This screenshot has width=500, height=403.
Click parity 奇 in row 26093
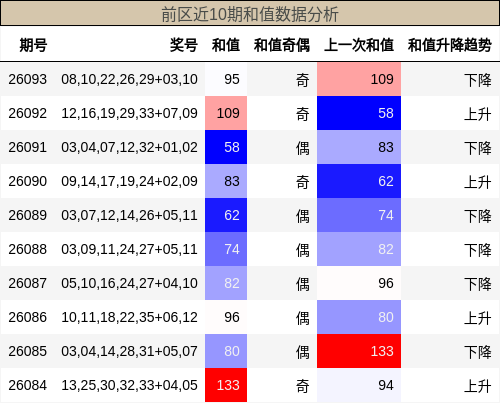click(x=303, y=80)
